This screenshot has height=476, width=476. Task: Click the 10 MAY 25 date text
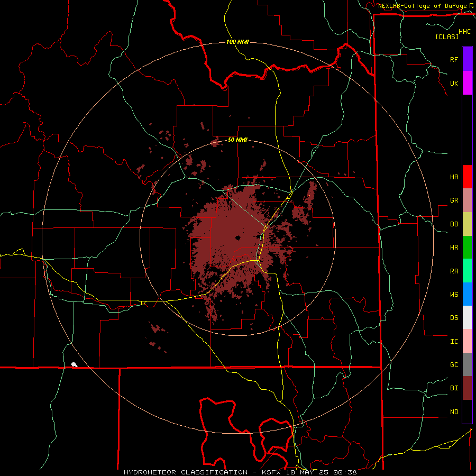coord(307,472)
